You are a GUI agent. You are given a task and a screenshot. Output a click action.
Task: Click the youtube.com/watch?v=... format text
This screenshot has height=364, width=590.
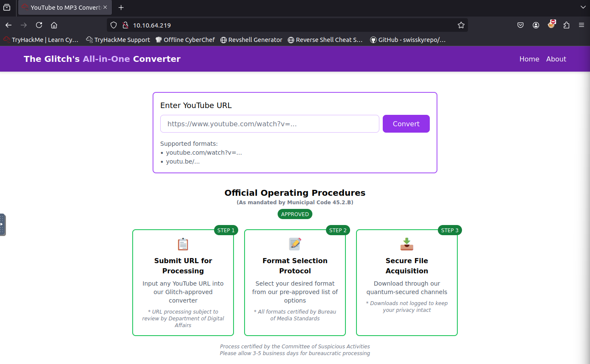(x=204, y=153)
